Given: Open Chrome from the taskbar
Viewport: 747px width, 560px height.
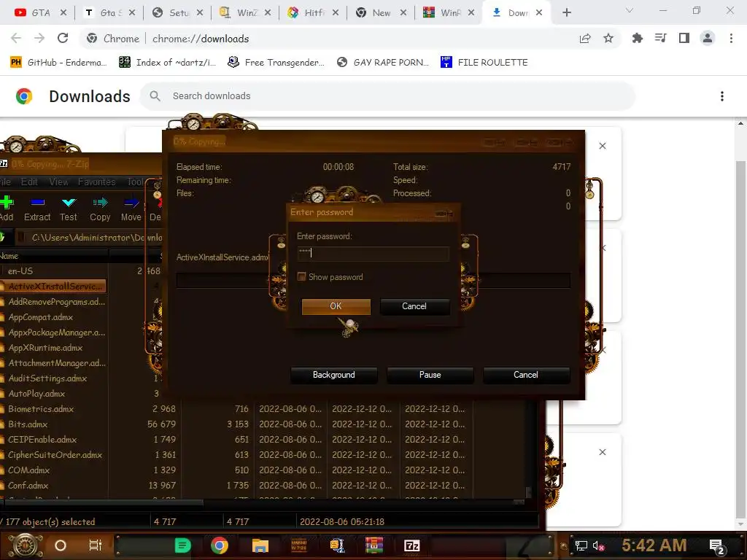Looking at the screenshot, I should tap(219, 545).
